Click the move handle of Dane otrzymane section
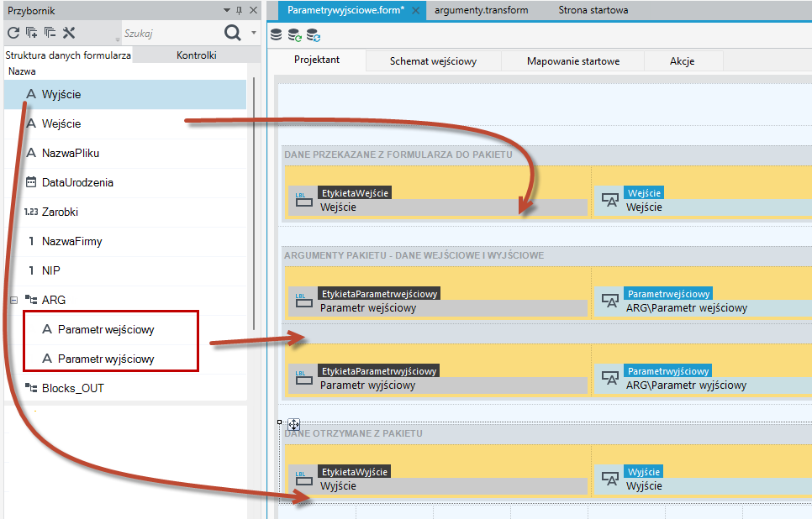812x519 pixels. pyautogui.click(x=293, y=425)
